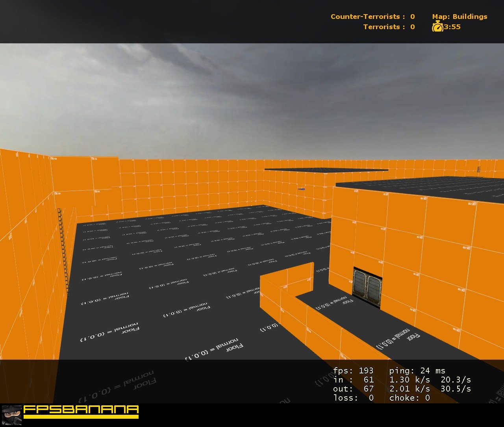The image size is (504, 427).
Task: Click the stopwatch timer icon showing 3:55
Action: 438,27
